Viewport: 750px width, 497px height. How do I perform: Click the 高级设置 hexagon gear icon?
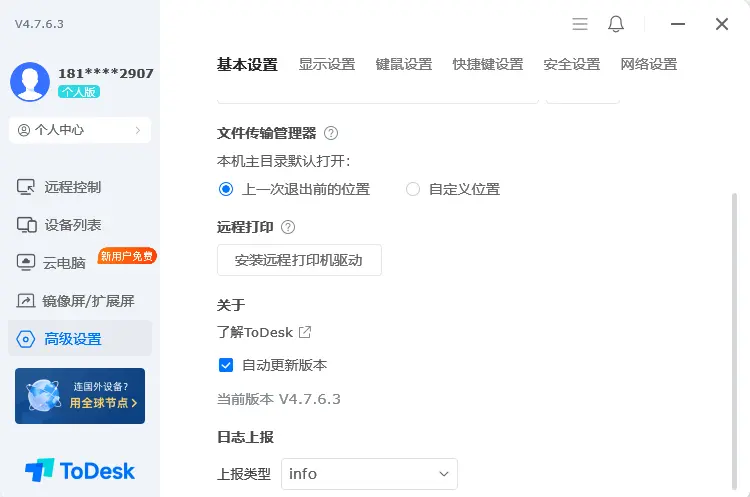point(26,339)
